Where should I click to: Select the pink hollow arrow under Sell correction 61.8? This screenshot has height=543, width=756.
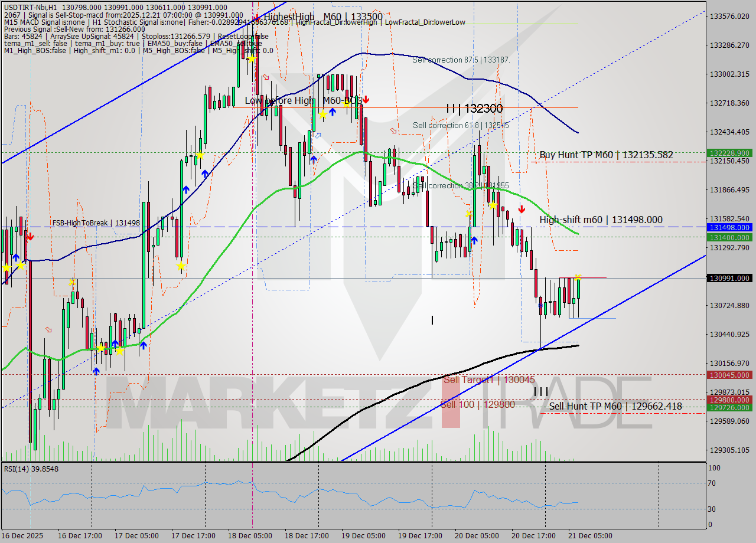click(x=393, y=131)
